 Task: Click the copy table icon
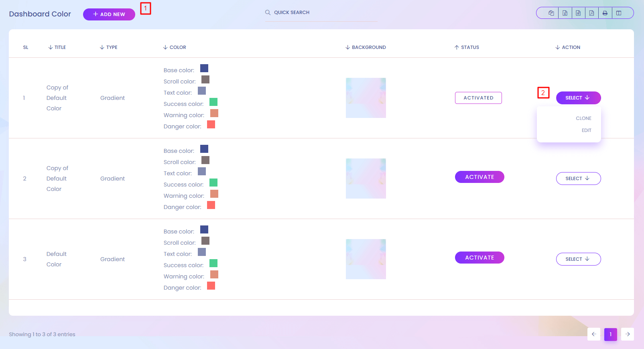pos(551,13)
